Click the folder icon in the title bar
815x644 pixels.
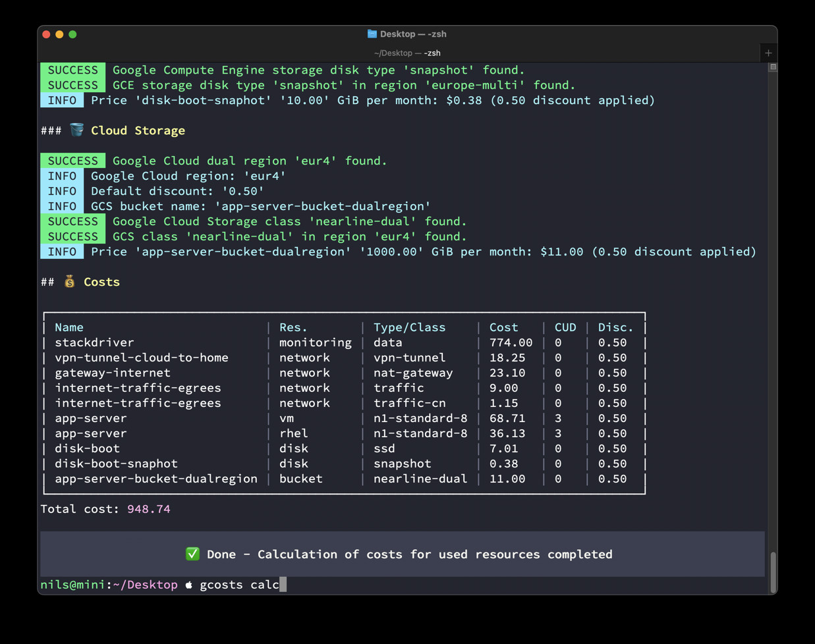[x=372, y=34]
